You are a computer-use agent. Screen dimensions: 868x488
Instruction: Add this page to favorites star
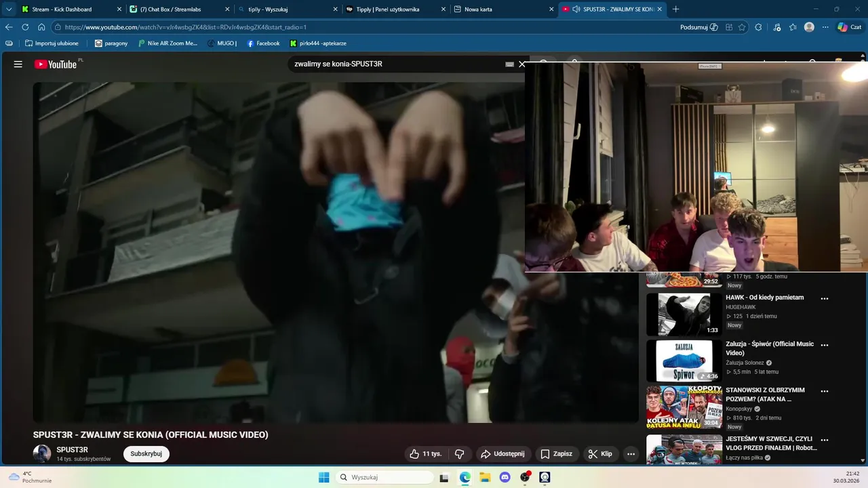[x=742, y=27]
